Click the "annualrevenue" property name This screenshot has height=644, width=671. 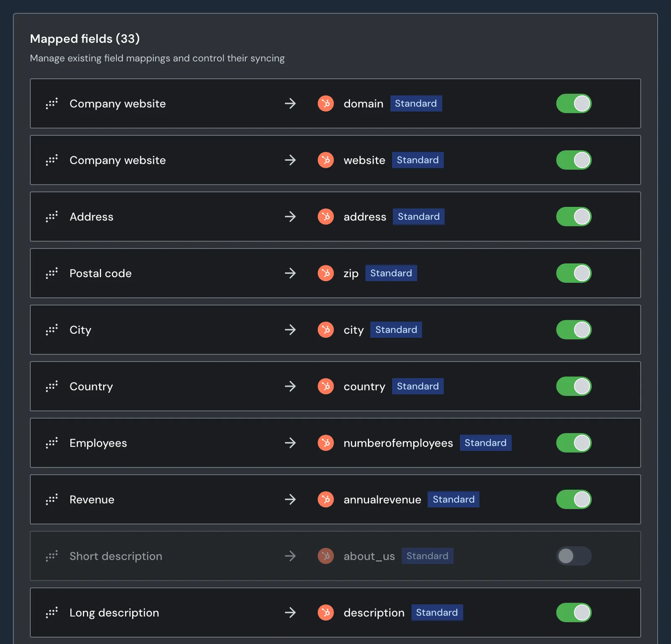(x=382, y=499)
